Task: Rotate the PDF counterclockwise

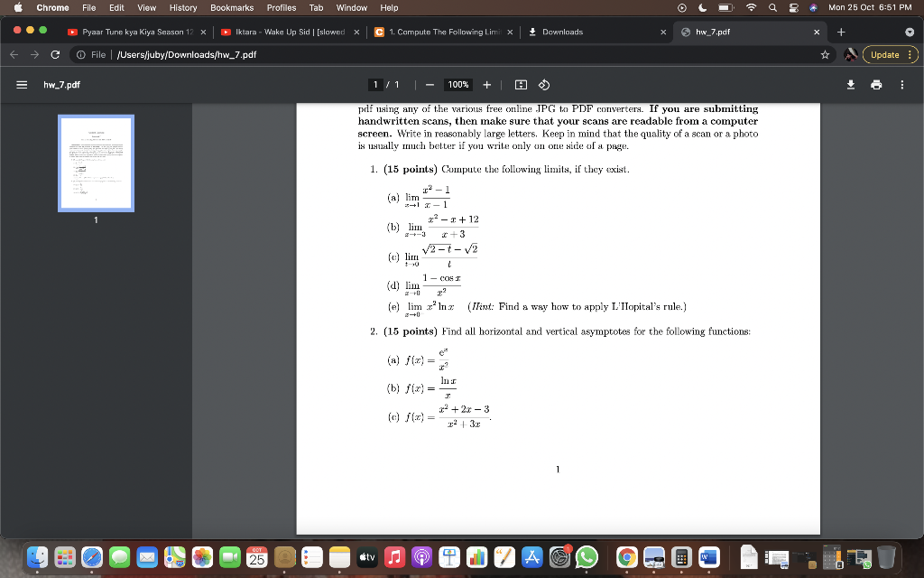Action: coord(544,85)
